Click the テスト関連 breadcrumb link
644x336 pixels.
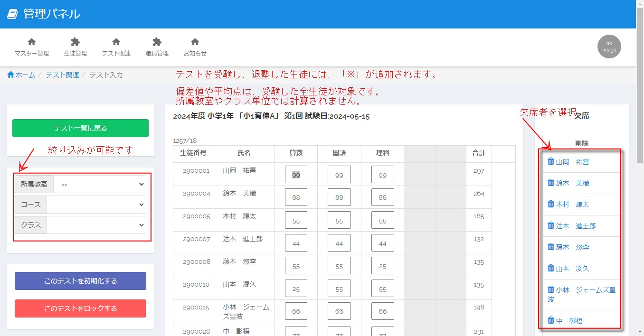point(62,75)
